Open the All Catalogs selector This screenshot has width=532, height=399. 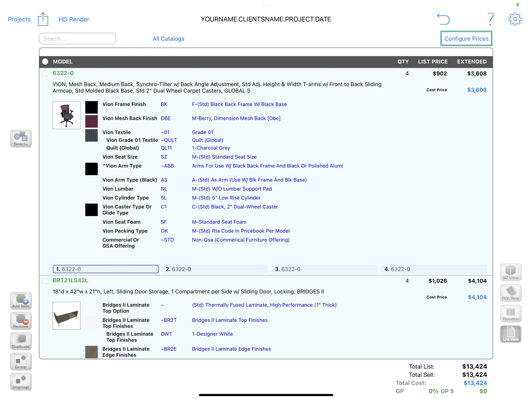coord(168,39)
